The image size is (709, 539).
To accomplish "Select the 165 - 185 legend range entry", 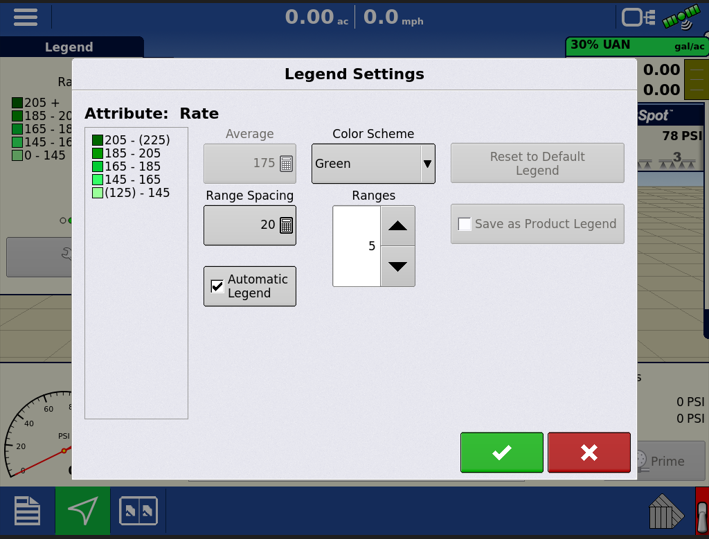I will 132,167.
